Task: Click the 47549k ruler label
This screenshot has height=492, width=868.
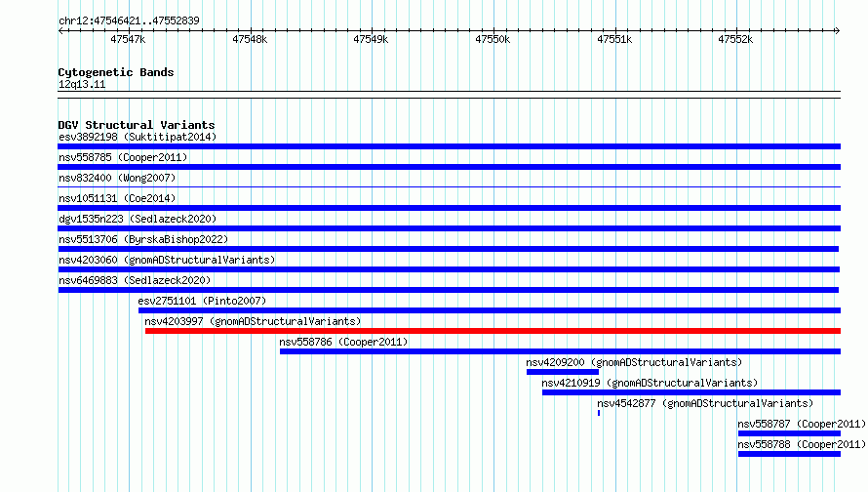Action: tap(371, 39)
